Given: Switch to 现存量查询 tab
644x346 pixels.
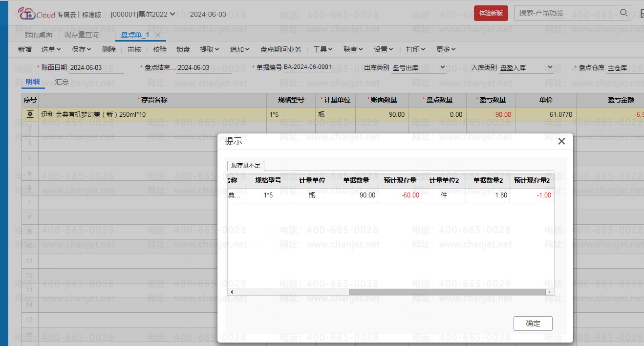Looking at the screenshot, I should coord(82,35).
